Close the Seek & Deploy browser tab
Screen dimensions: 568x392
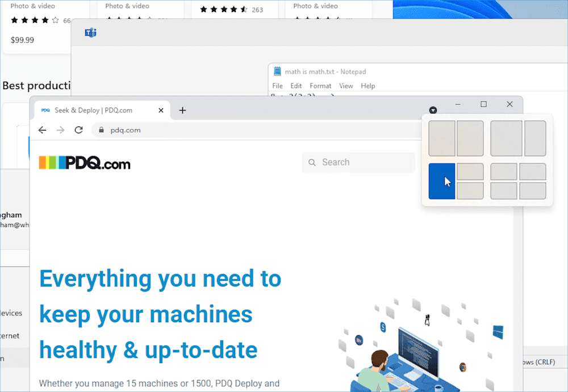click(x=161, y=111)
